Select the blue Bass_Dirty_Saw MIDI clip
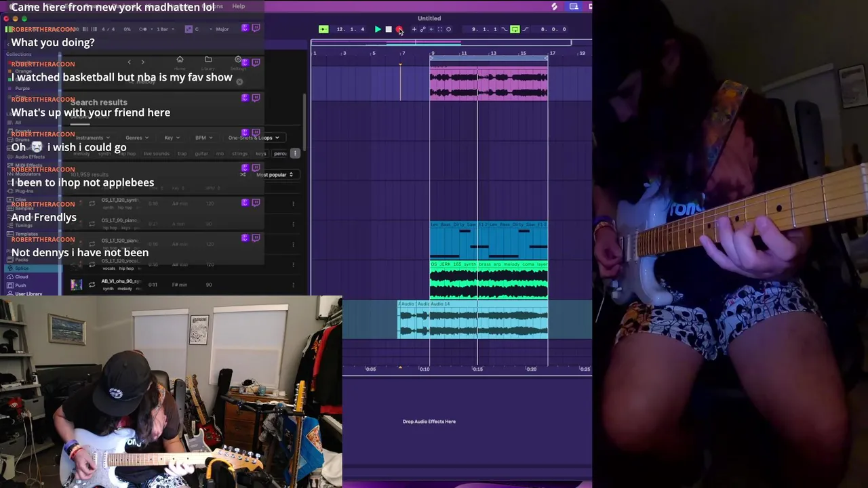 coord(488,240)
